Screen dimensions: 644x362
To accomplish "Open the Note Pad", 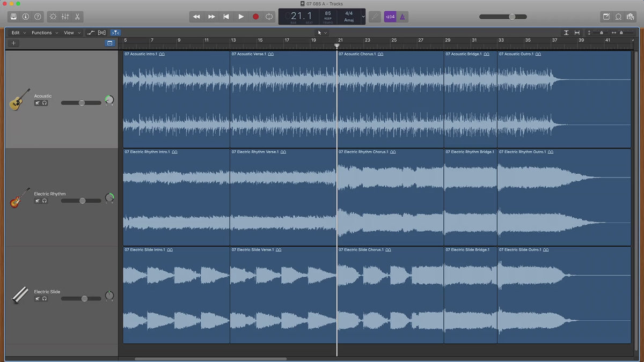I will point(606,17).
